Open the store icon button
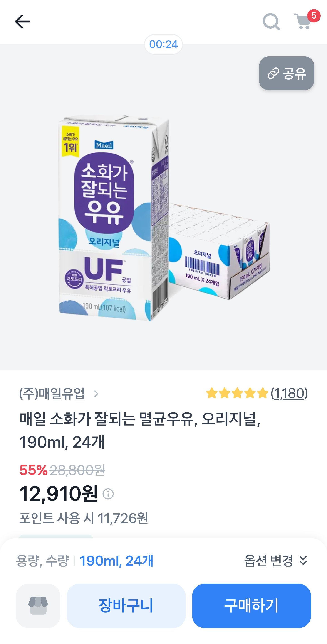The image size is (327, 644). coord(38,605)
